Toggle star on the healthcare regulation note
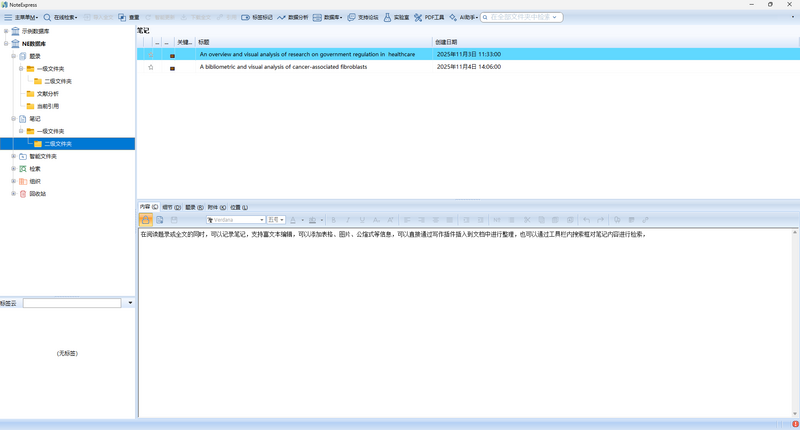This screenshot has height=430, width=800. click(x=151, y=54)
